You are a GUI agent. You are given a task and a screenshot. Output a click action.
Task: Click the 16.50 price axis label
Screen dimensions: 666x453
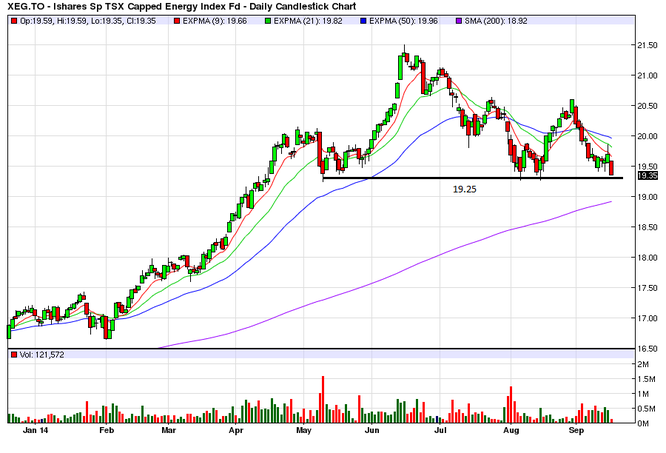coord(647,349)
